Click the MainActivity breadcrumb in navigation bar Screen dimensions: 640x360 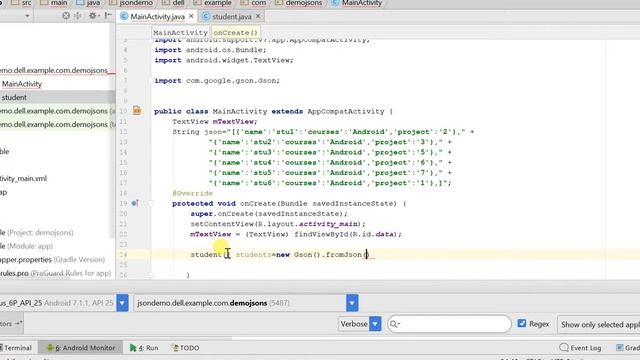[x=357, y=3]
